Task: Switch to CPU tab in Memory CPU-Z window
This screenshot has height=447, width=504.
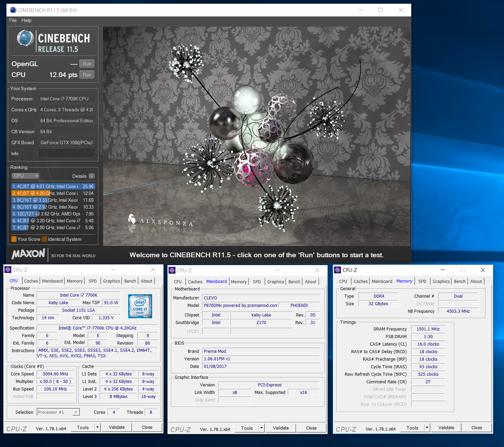Action: tap(343, 281)
